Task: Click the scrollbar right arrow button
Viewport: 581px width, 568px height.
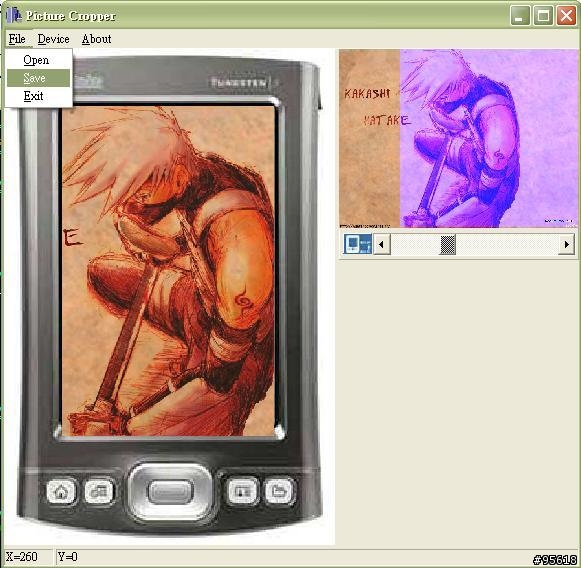Action: 566,244
